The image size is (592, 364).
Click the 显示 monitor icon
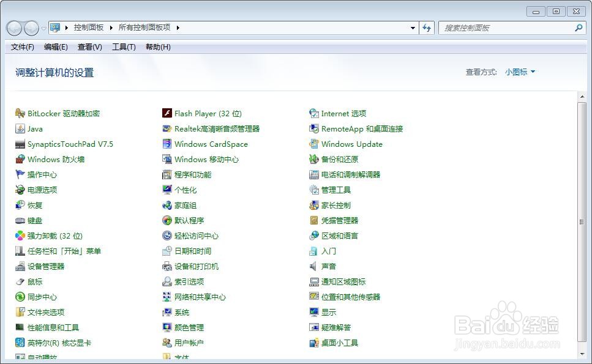pos(313,312)
